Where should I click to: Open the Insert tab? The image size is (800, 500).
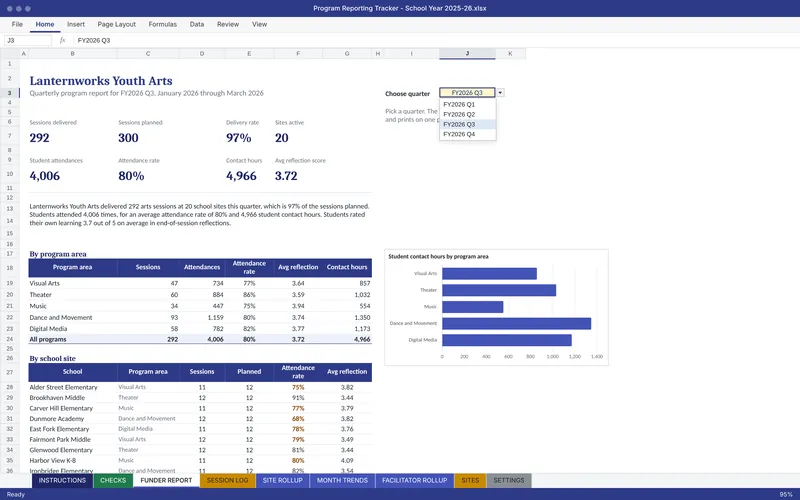pos(76,24)
